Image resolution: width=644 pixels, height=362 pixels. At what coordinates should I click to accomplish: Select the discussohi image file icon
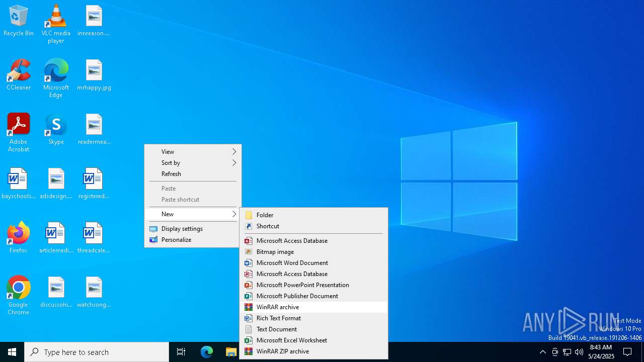pos(56,292)
